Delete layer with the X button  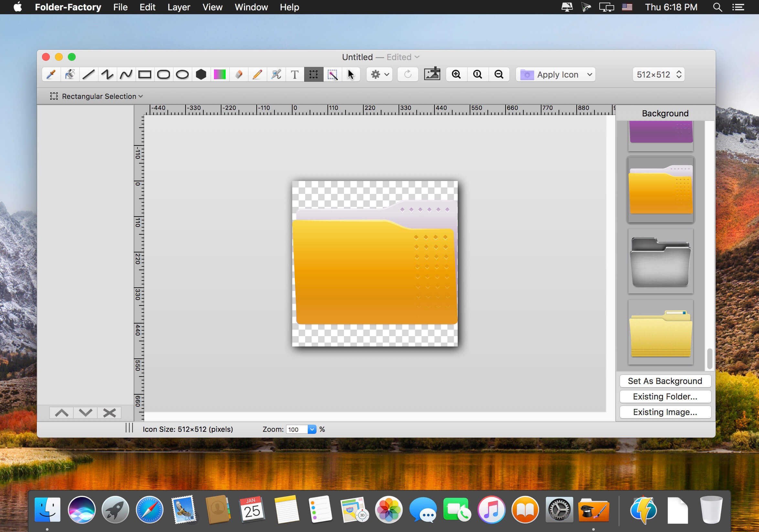coord(109,413)
